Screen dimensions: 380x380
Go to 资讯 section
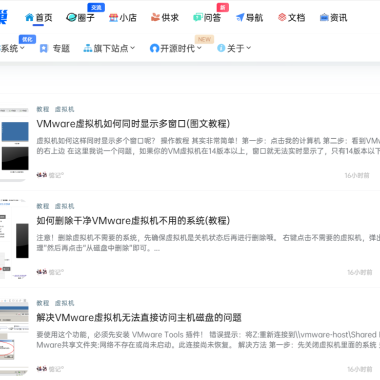click(339, 18)
